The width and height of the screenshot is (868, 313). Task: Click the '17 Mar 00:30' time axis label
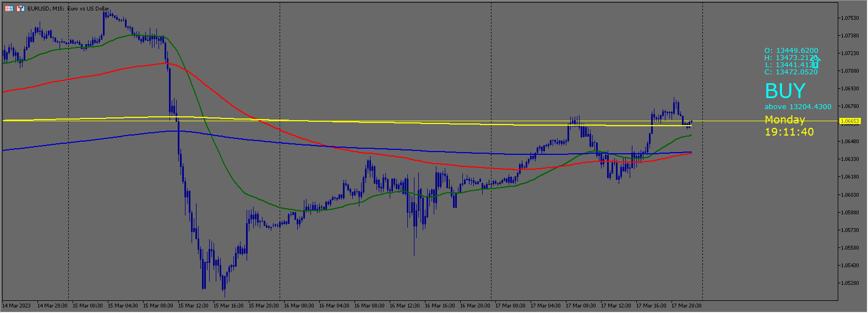[510, 306]
